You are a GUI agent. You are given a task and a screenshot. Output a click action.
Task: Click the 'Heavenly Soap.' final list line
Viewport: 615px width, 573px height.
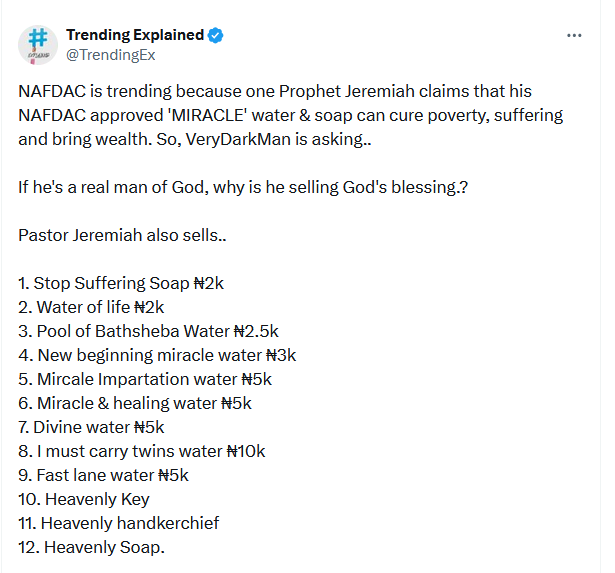pyautogui.click(x=92, y=547)
